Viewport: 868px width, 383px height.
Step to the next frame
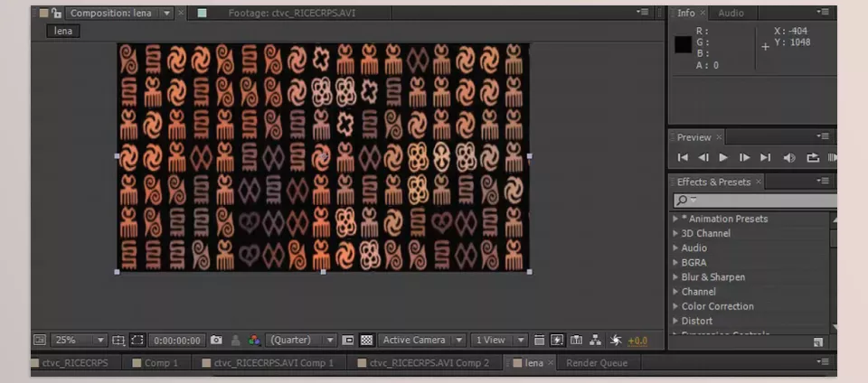[x=744, y=157]
